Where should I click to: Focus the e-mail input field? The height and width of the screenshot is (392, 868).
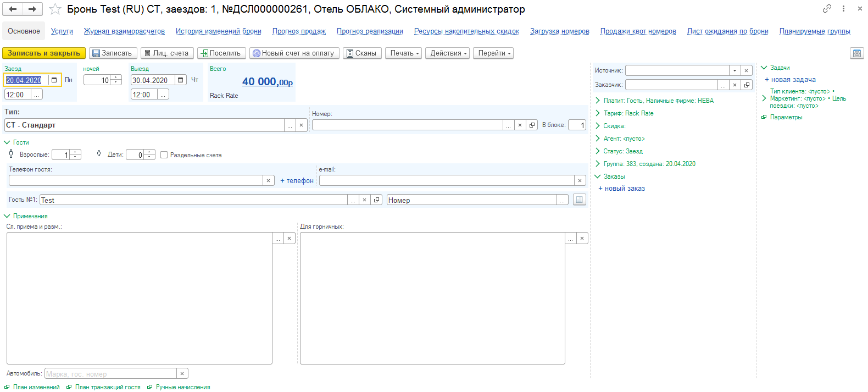[x=447, y=180]
